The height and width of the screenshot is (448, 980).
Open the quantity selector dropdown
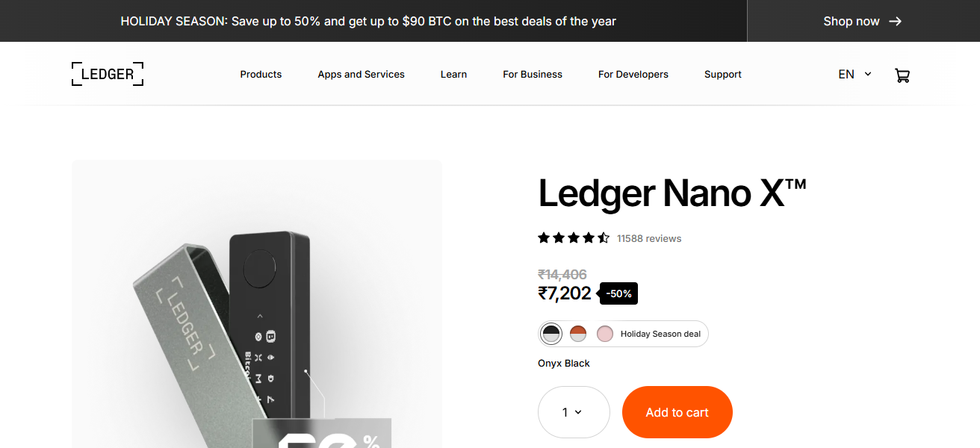click(x=574, y=411)
